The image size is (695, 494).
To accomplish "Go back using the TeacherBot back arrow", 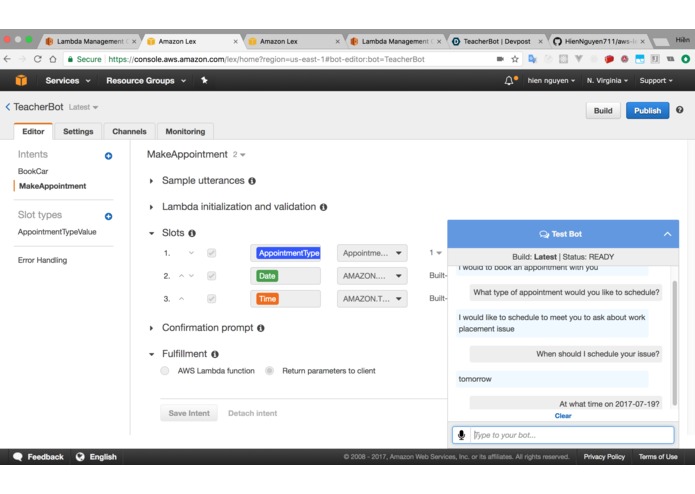I will pos(8,107).
